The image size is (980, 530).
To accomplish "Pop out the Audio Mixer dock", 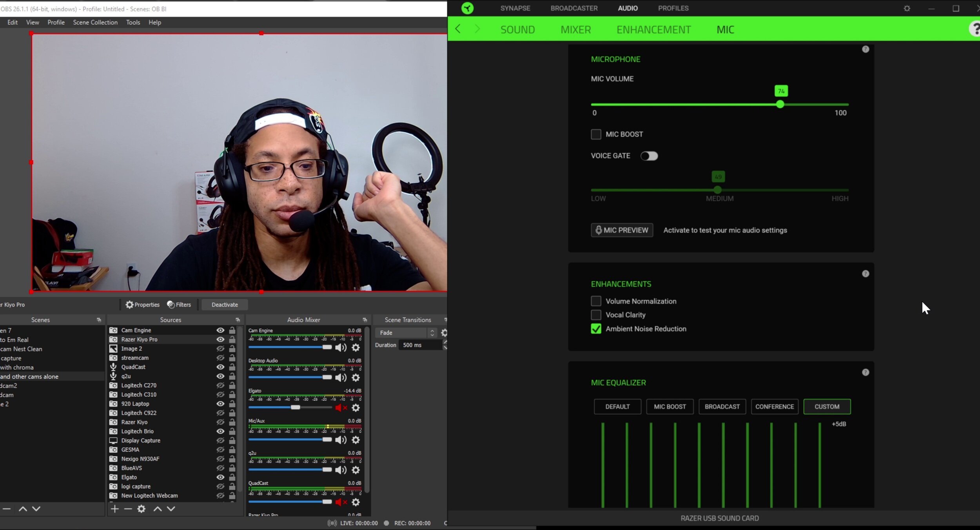I will (x=365, y=320).
